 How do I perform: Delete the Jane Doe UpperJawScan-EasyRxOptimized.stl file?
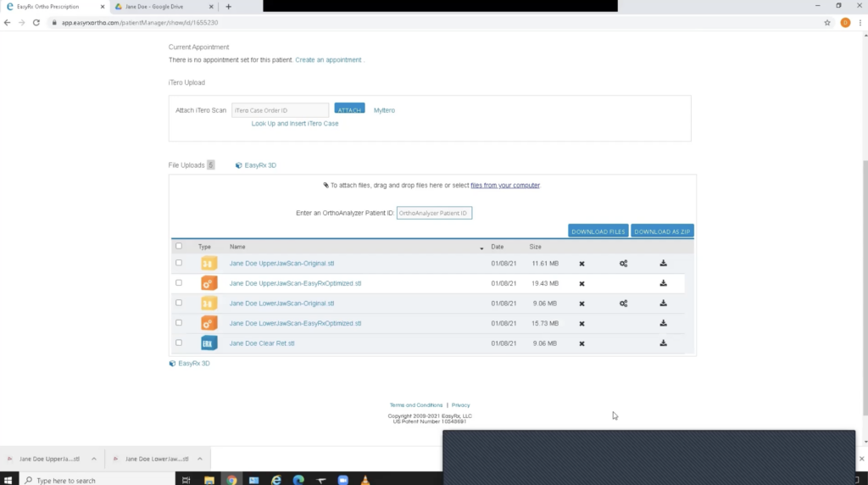tap(581, 283)
